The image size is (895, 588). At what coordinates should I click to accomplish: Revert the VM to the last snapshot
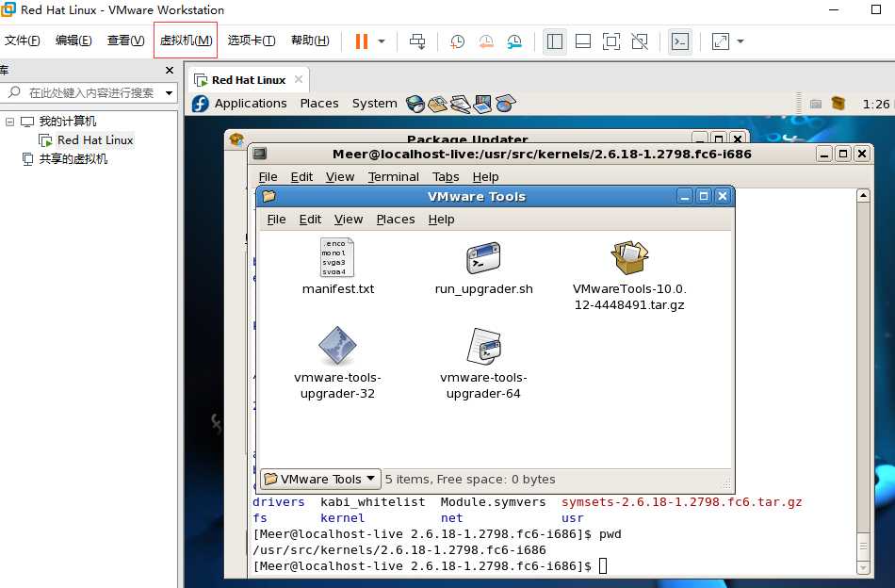click(486, 41)
